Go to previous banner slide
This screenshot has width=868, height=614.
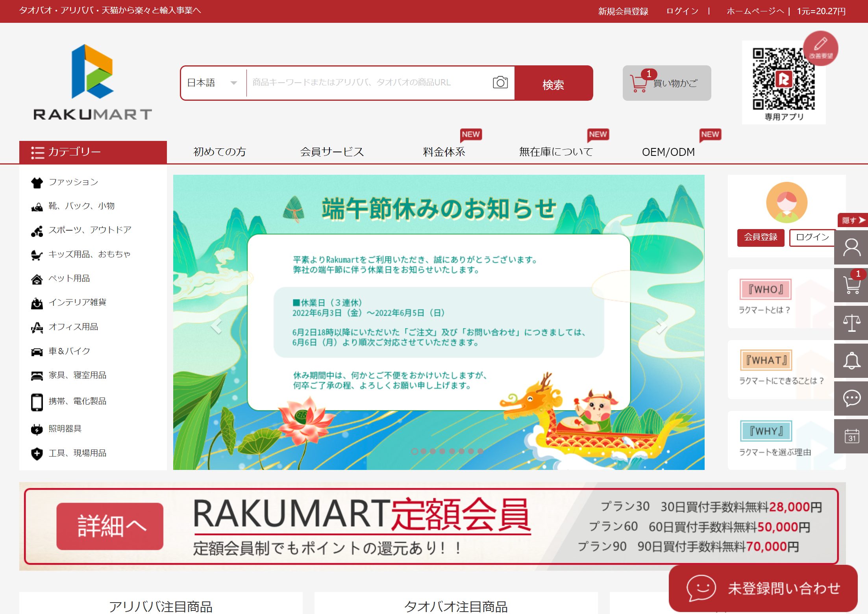pyautogui.click(x=216, y=326)
